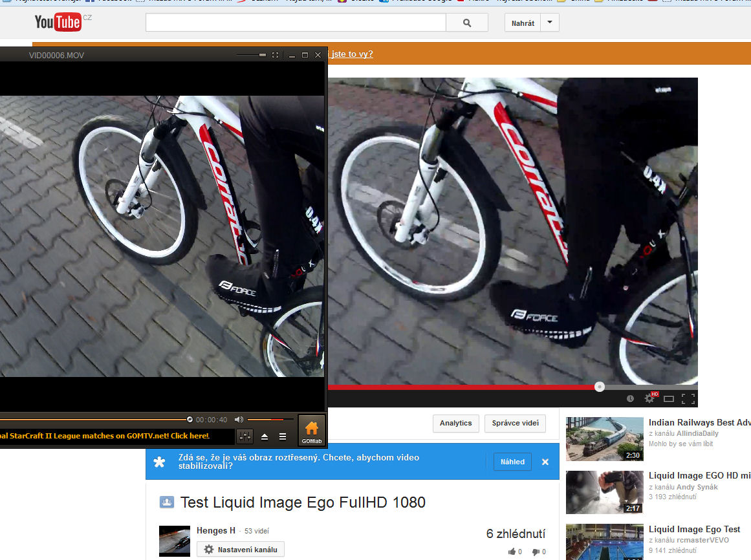Click the 'Indian Railways Best Adv' video title
751x560 pixels.
700,422
